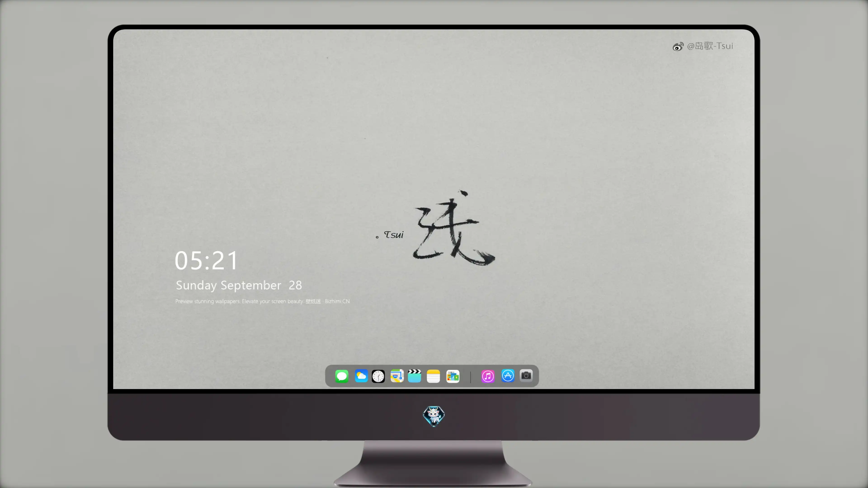Open the App Store icon
The image size is (868, 488).
click(508, 375)
